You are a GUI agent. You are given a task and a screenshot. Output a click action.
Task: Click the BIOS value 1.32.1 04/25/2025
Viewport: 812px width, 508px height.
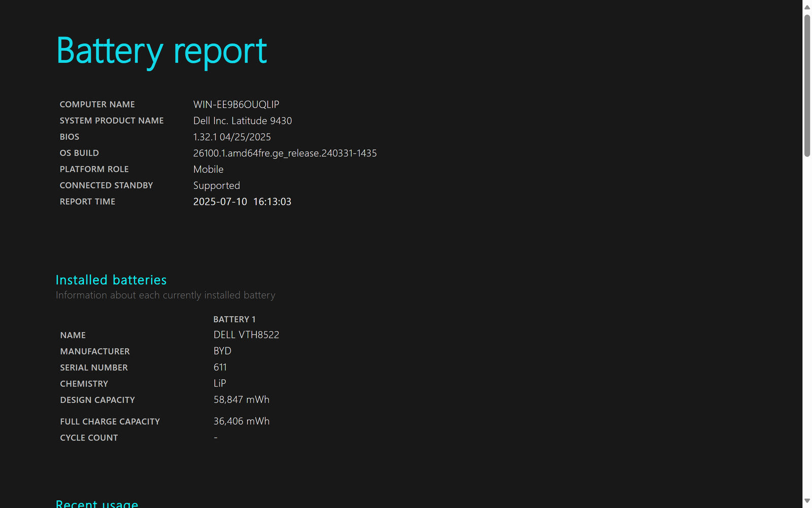(x=232, y=137)
